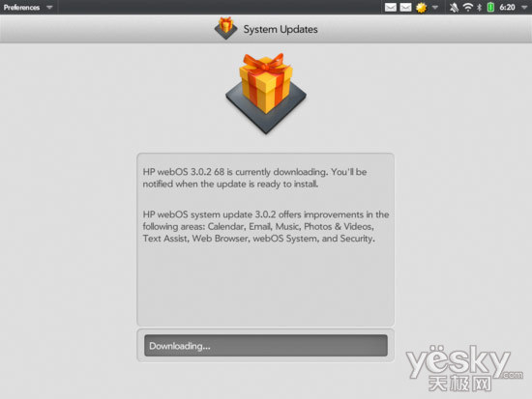Tap the Bluetooth status icon

coord(480,7)
